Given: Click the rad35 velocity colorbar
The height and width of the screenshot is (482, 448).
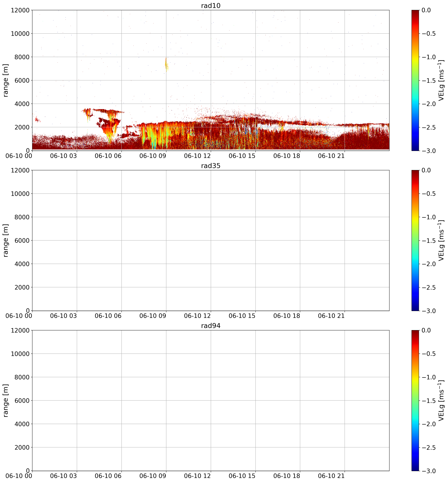Looking at the screenshot, I should (x=415, y=240).
